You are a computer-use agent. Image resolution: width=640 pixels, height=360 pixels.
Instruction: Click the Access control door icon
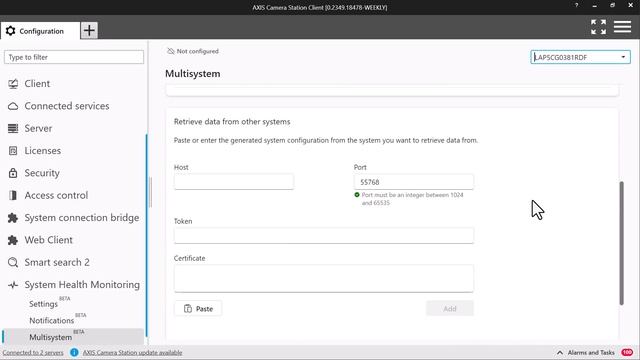[x=13, y=196]
